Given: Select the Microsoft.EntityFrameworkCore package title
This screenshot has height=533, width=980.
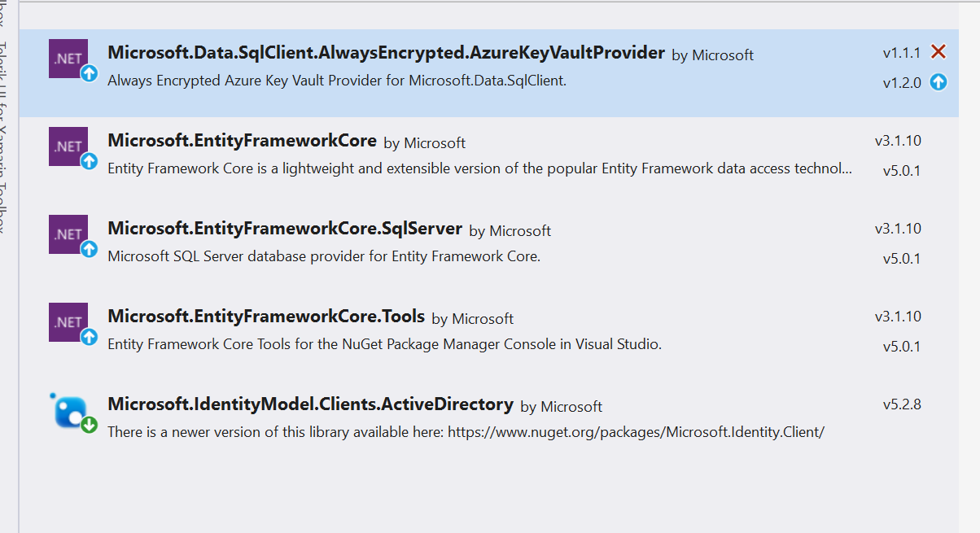Looking at the screenshot, I should (242, 141).
